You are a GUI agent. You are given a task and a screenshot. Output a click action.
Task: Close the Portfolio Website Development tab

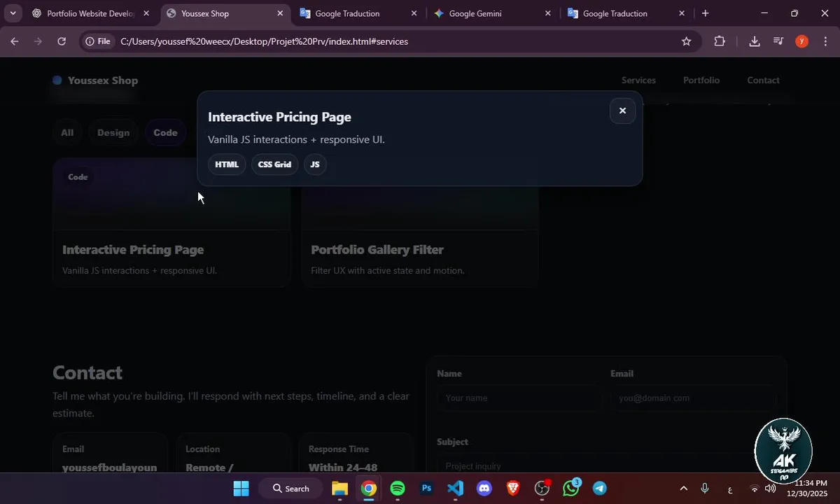pyautogui.click(x=146, y=13)
